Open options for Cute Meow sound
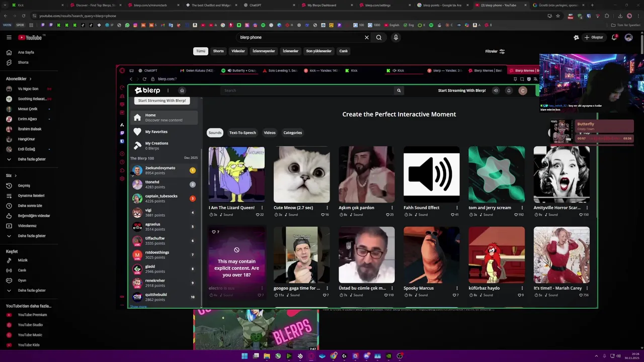644x362 pixels. tap(327, 208)
